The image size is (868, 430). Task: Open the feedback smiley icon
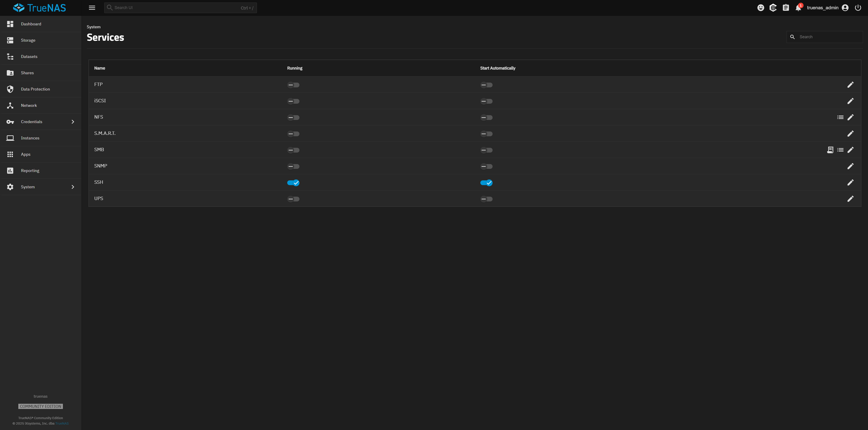(x=761, y=8)
